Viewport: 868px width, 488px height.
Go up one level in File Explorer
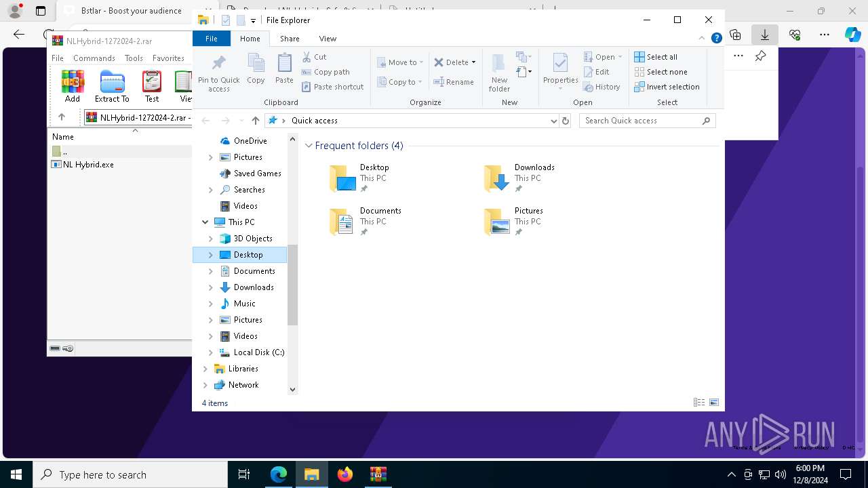click(x=255, y=121)
